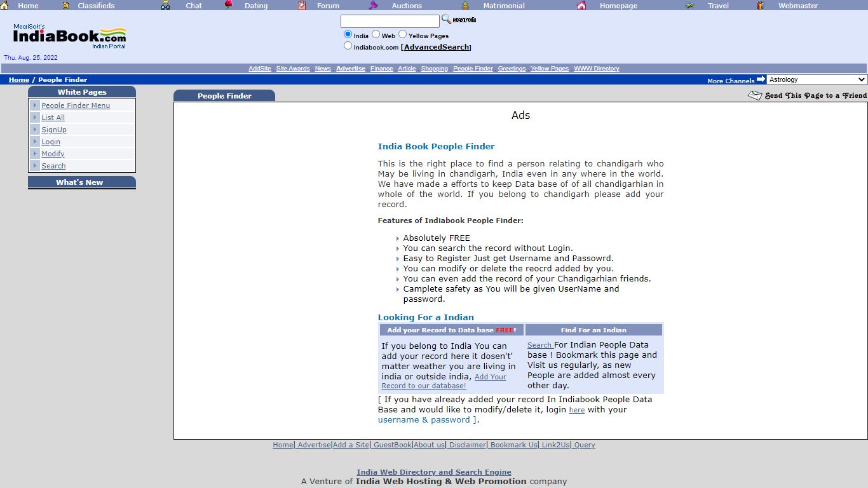This screenshot has width=868, height=488.
Task: Select the People Finder tab
Action: (x=224, y=96)
